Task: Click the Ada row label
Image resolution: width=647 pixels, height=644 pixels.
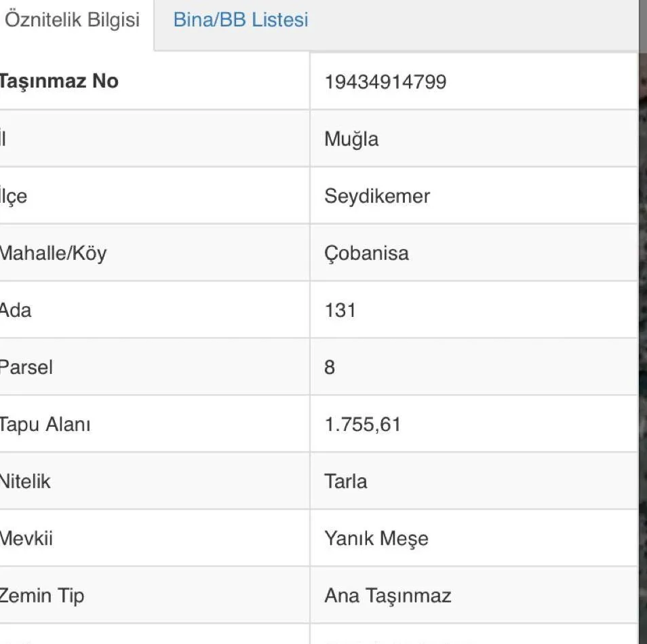Action: (x=16, y=311)
